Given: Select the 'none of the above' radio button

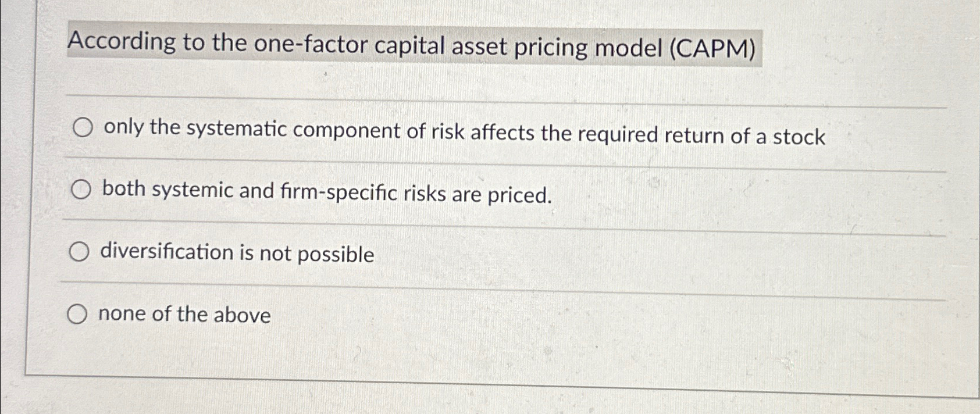Looking at the screenshot, I should [76, 315].
